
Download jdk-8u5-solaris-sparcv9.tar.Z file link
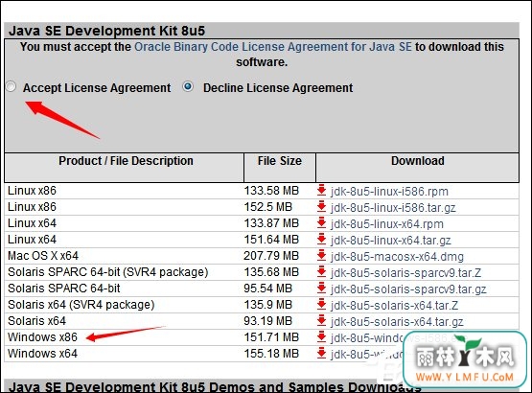click(405, 273)
